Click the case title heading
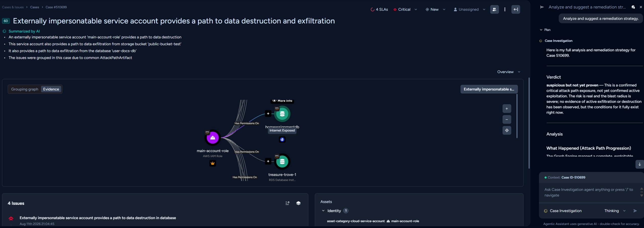This screenshot has height=228, width=644. point(174,21)
